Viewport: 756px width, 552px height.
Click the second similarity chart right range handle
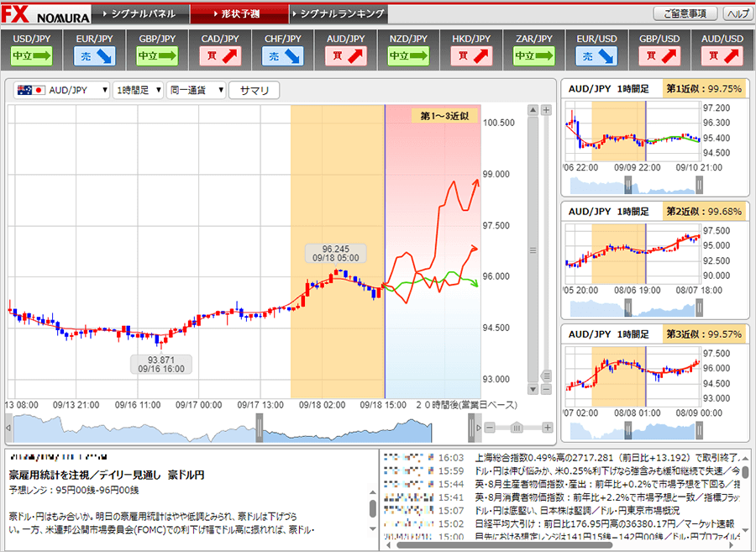coord(699,308)
